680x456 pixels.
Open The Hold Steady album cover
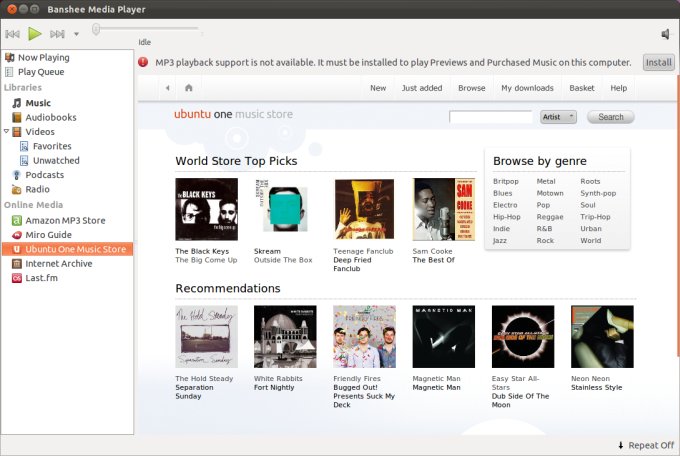point(206,337)
